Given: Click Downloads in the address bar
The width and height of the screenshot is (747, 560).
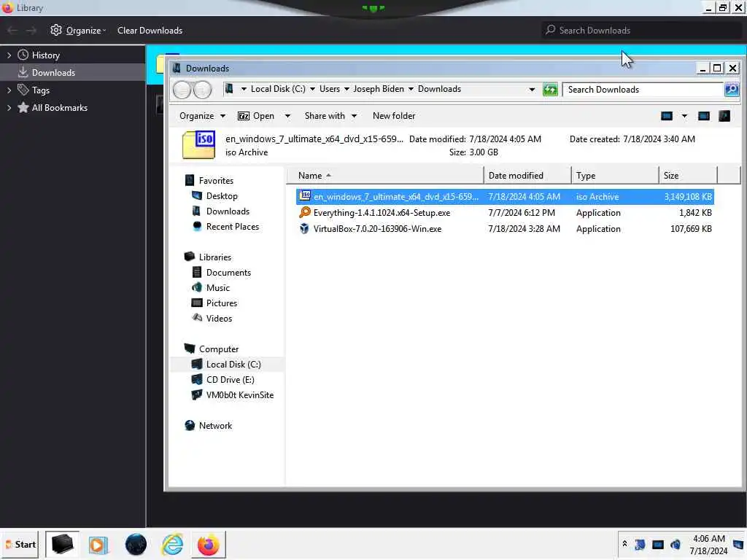Looking at the screenshot, I should pos(439,89).
